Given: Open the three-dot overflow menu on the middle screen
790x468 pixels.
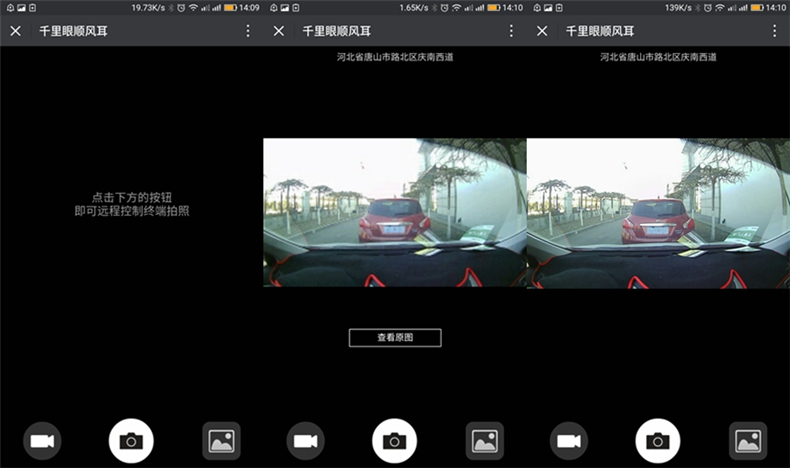Looking at the screenshot, I should (511, 31).
